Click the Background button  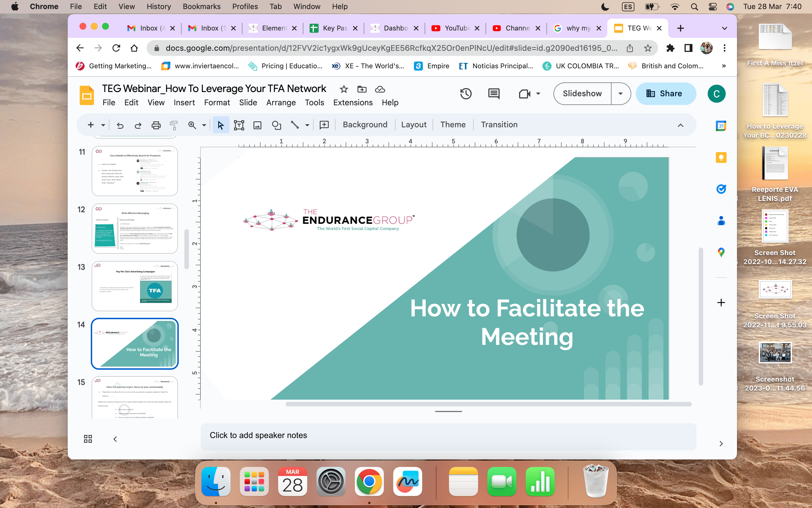tap(365, 125)
